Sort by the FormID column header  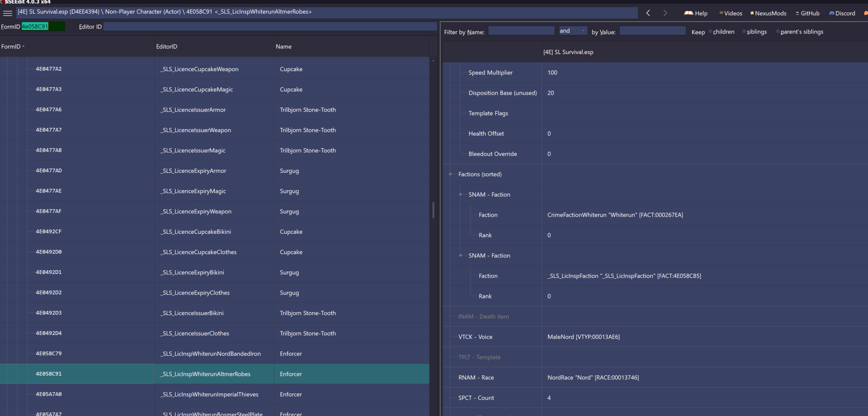[77, 47]
